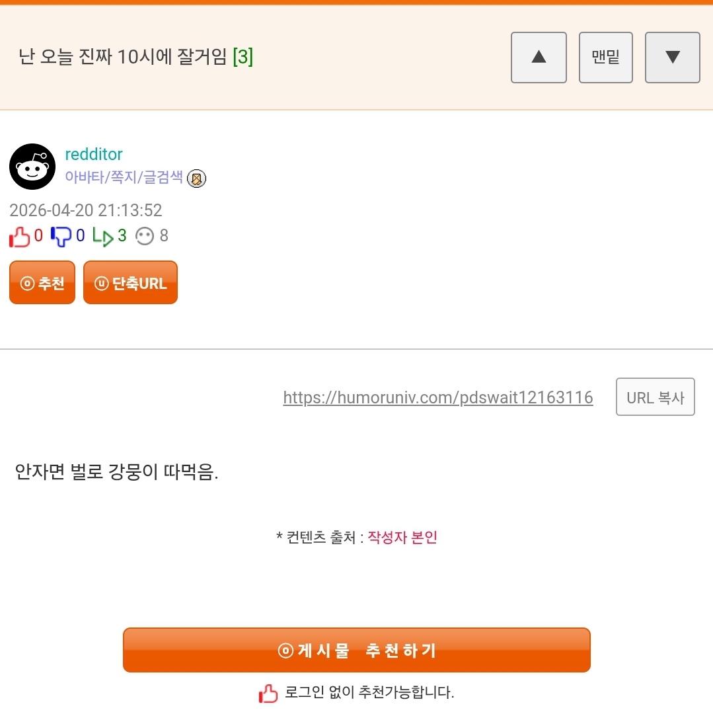Image resolution: width=713 pixels, height=728 pixels.
Task: Open the redditor profile avatar image
Action: [32, 167]
